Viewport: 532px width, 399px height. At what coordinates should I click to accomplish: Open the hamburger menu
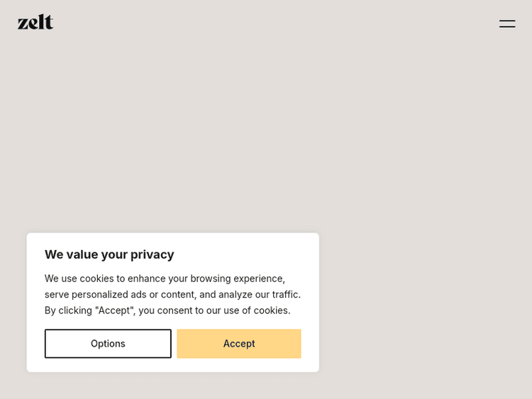click(507, 23)
